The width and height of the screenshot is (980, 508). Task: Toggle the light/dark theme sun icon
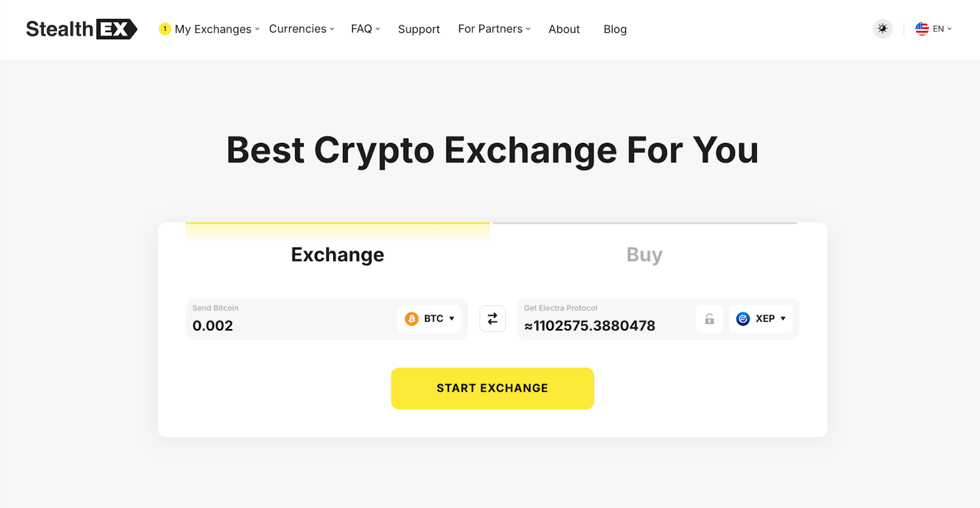883,29
